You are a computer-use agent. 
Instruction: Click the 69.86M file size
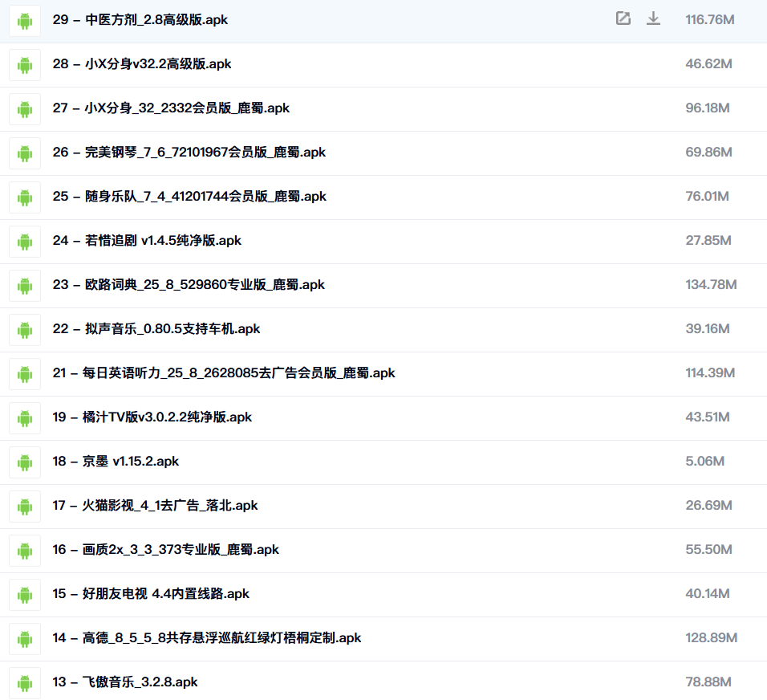(708, 152)
